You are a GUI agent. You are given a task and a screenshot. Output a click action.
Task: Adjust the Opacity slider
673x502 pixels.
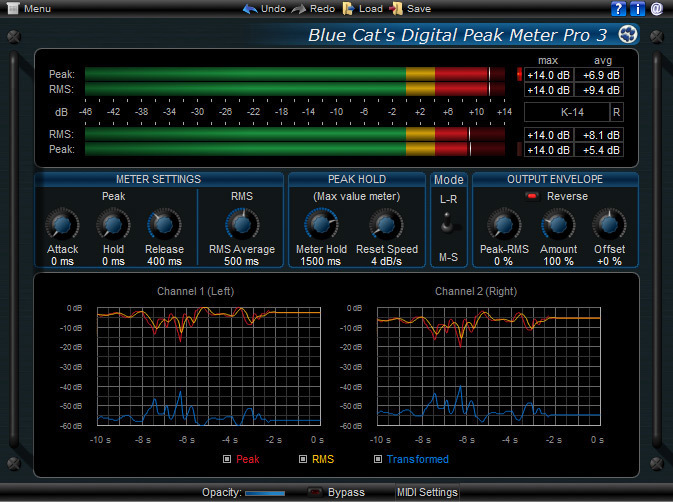[265, 493]
